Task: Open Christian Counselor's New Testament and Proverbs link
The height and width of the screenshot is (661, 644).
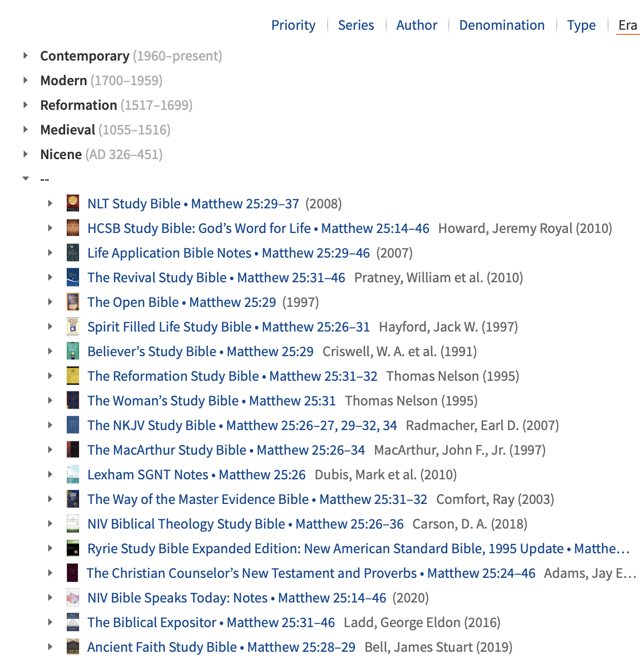Action: coord(311,573)
